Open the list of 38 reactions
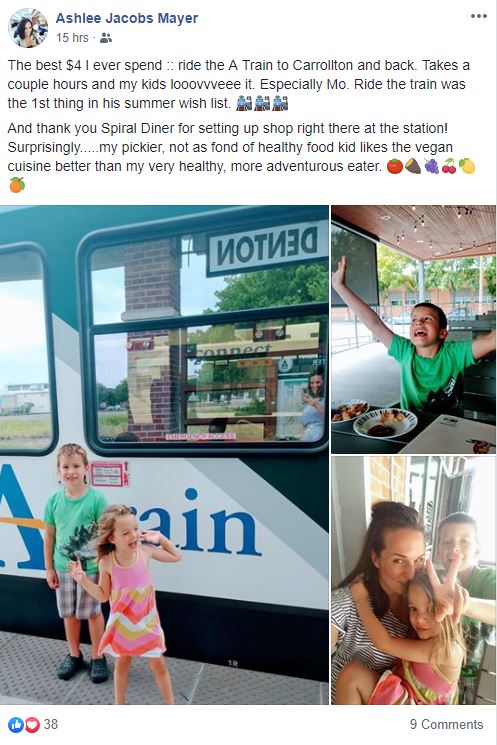The width and height of the screenshot is (497, 745). 51,725
